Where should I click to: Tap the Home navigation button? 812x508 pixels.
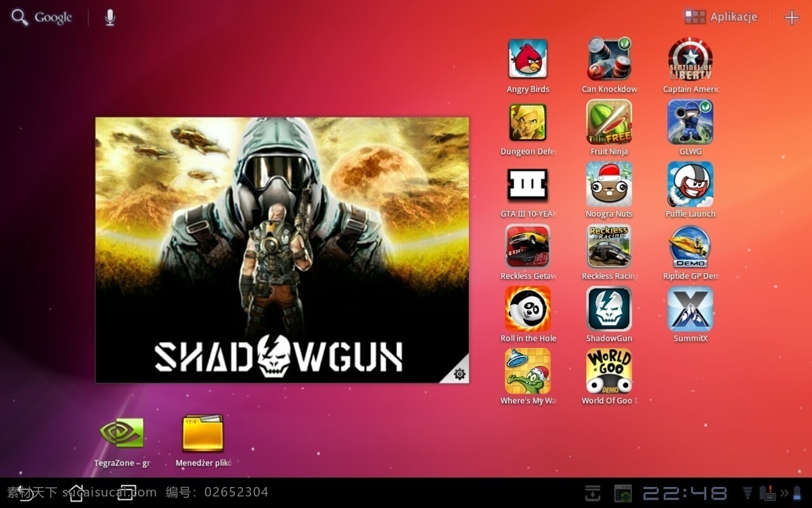tap(76, 493)
